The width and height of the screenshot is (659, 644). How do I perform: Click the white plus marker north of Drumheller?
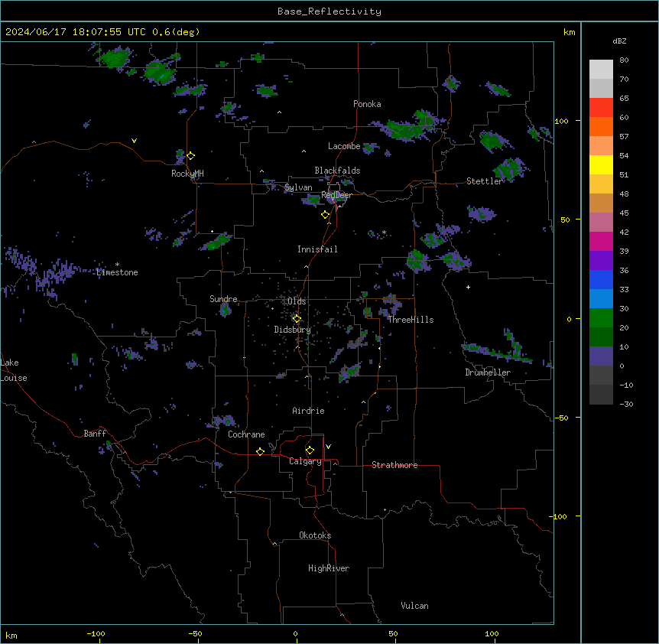pyautogui.click(x=468, y=287)
